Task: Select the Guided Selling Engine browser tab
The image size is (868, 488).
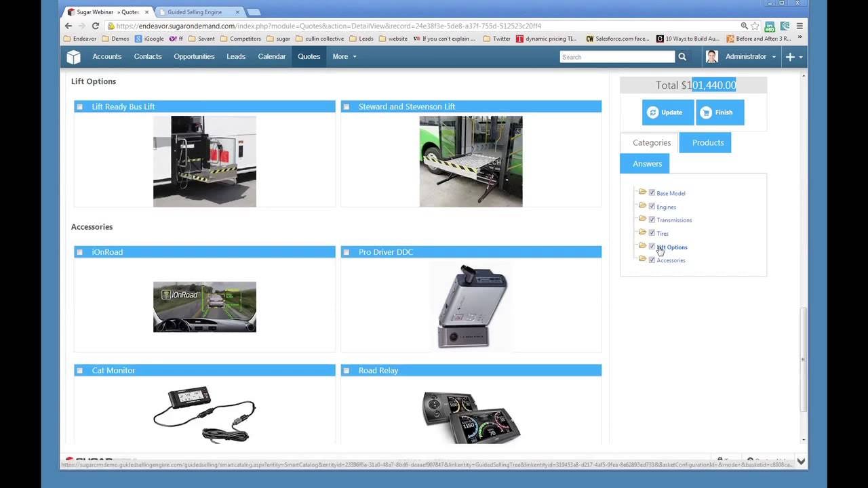Action: point(195,12)
